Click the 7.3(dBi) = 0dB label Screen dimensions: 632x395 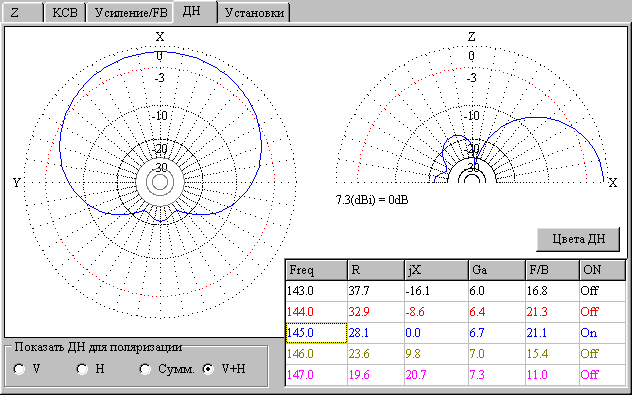coord(372,200)
